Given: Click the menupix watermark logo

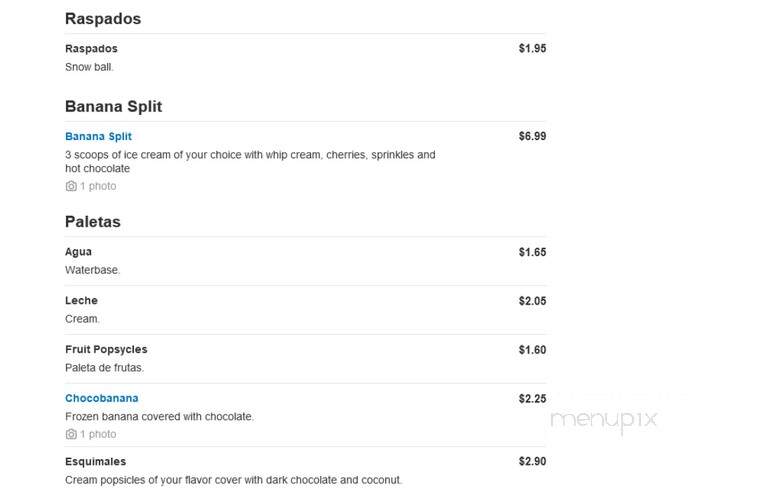Looking at the screenshot, I should (603, 420).
